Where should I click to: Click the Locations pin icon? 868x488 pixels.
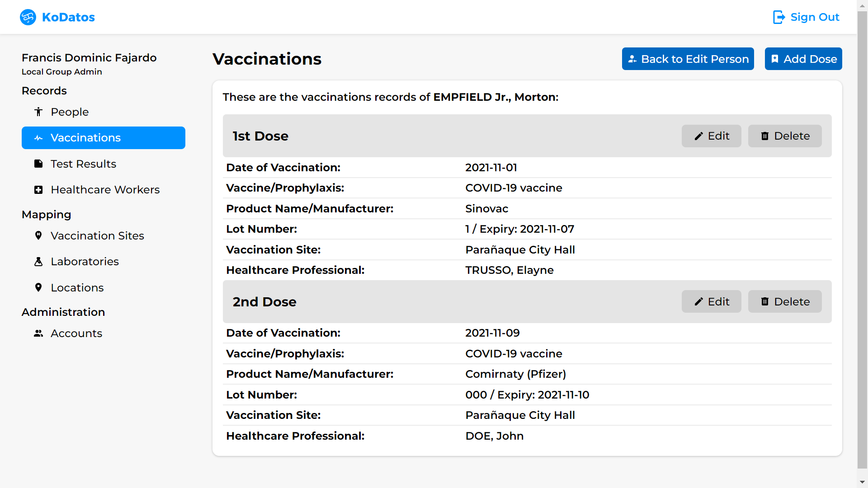(38, 287)
